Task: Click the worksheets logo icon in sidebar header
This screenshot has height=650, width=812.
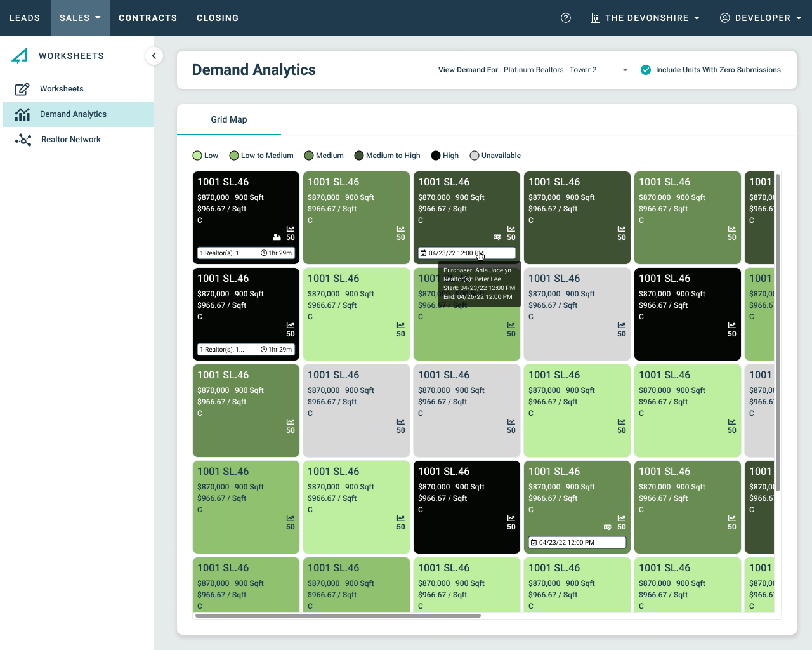Action: pyautogui.click(x=20, y=56)
